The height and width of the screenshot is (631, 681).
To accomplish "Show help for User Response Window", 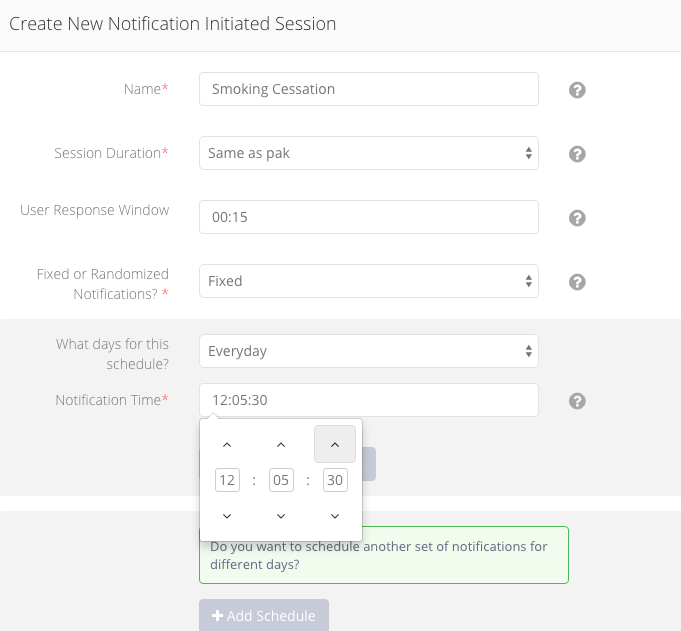I will (x=577, y=218).
